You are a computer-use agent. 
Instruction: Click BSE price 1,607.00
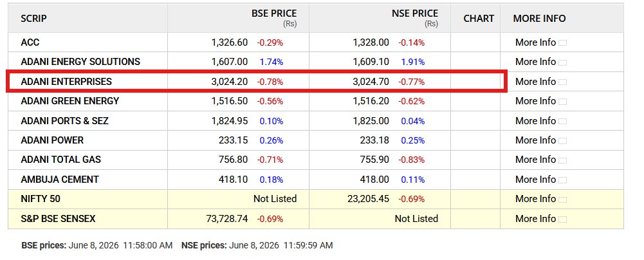coord(230,62)
